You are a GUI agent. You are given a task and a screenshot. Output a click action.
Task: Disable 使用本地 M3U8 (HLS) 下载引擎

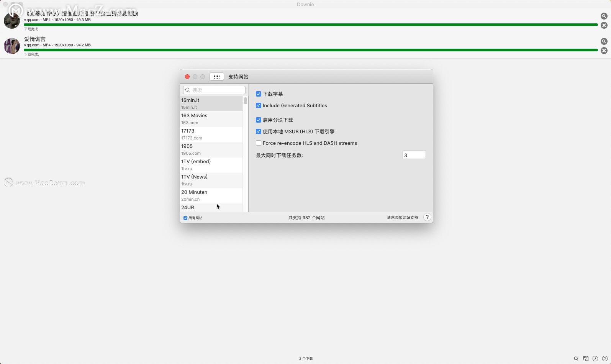pyautogui.click(x=259, y=131)
